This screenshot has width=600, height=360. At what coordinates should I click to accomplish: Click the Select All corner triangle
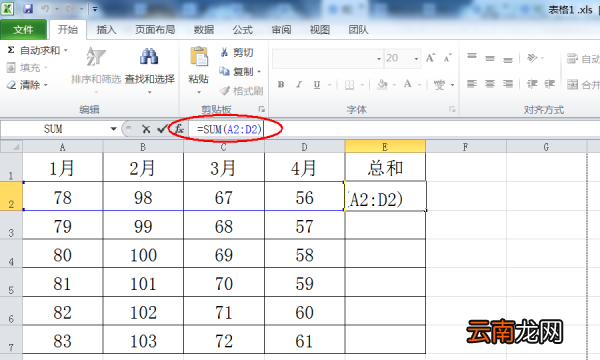(x=12, y=147)
